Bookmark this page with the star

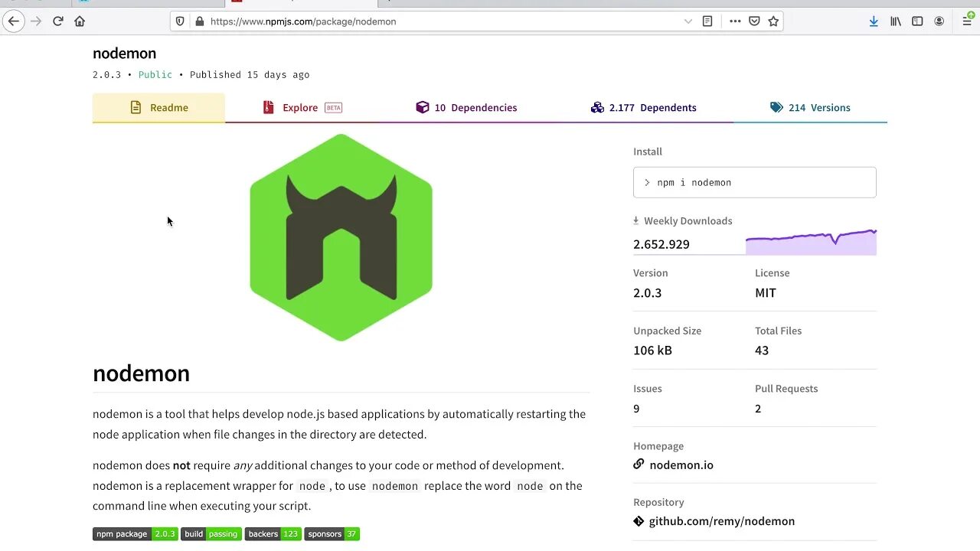click(x=773, y=21)
